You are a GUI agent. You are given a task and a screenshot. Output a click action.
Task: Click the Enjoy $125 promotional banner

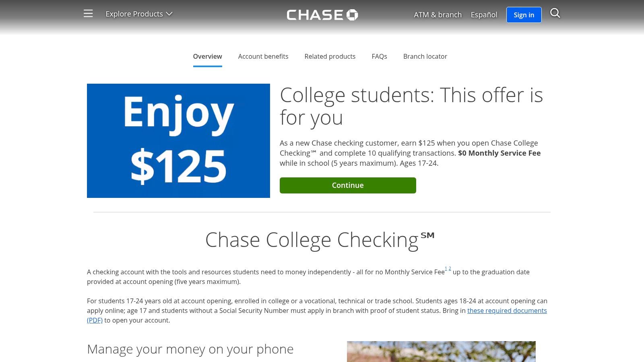pos(178,140)
